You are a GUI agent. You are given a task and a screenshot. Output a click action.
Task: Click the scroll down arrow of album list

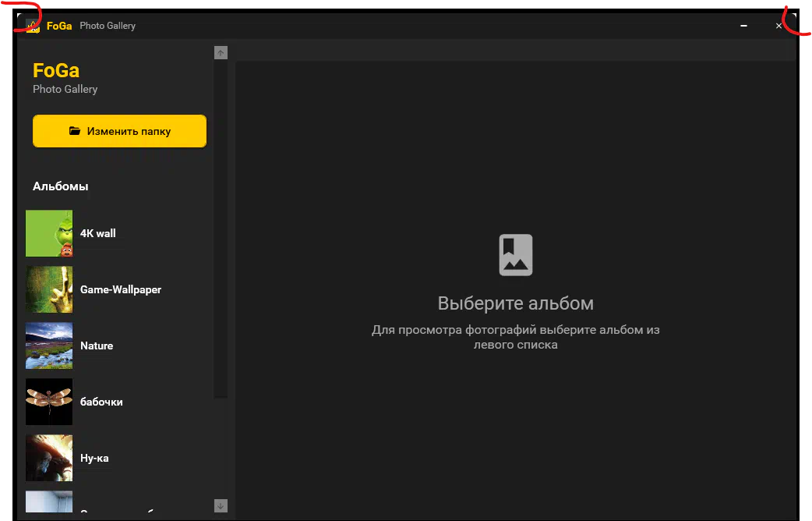pos(221,506)
